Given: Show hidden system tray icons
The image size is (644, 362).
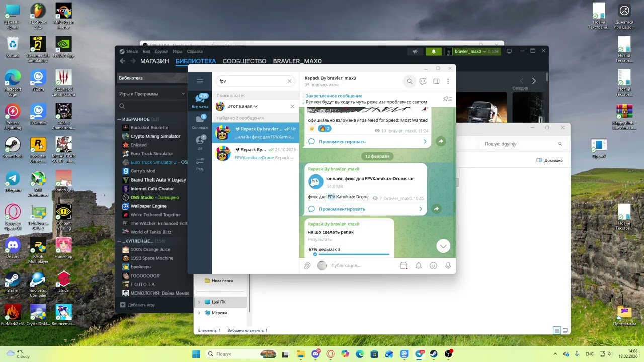Looking at the screenshot, I should [x=555, y=354].
